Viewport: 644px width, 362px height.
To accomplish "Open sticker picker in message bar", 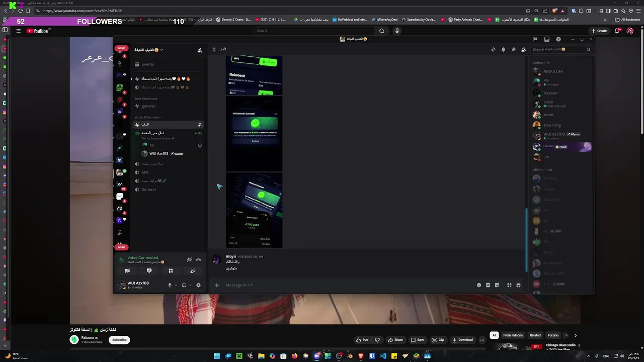I will click(x=497, y=285).
